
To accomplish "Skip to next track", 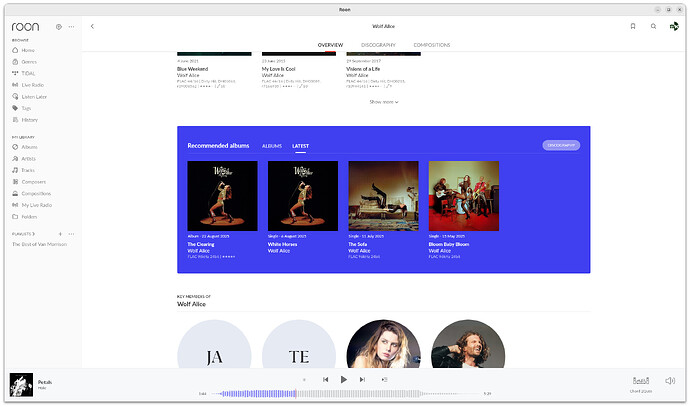I will [362, 380].
